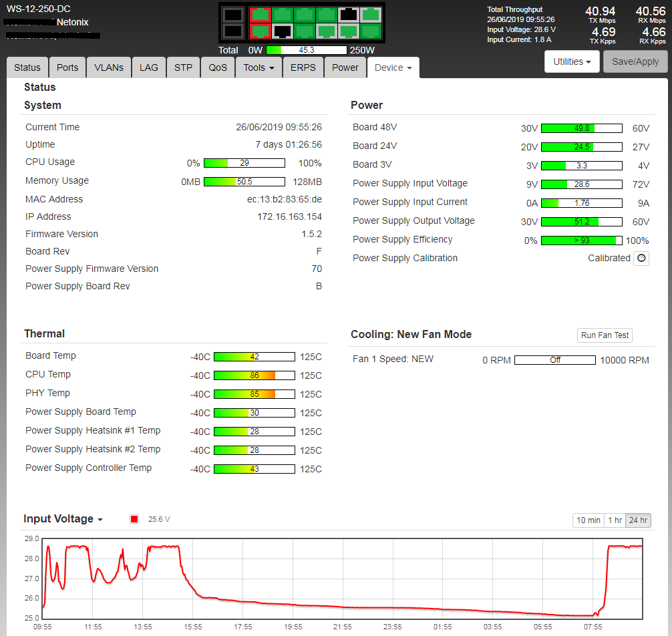This screenshot has height=636, width=672.
Task: Click the bottom-left red-bordered Ethernet port icon
Action: (260, 31)
